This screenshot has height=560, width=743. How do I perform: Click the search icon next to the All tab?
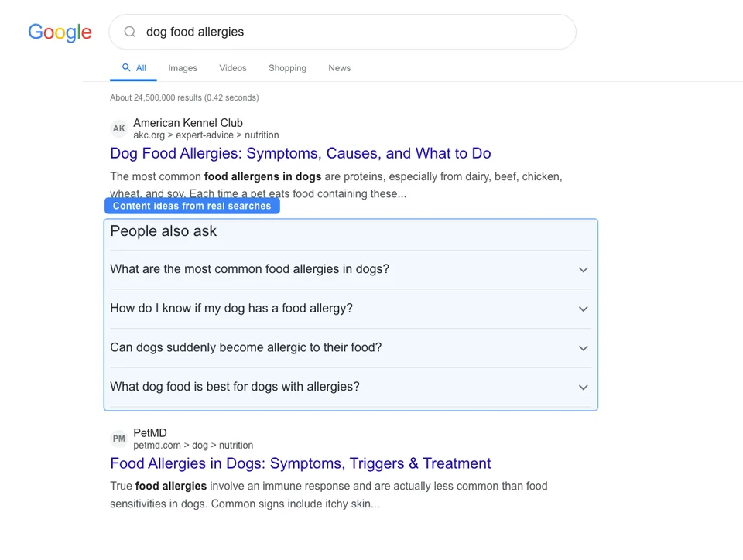(x=125, y=67)
